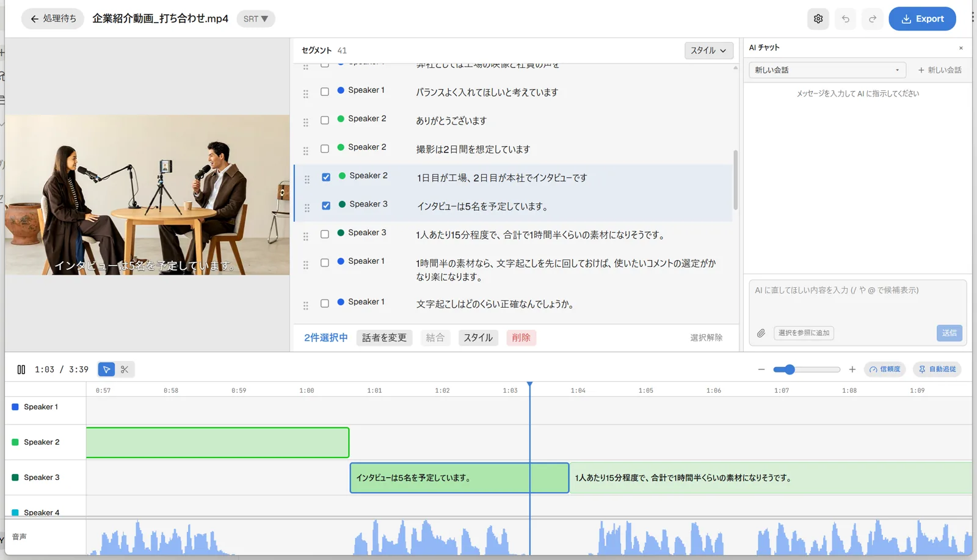Close the AI チャット panel
This screenshot has height=560, width=977.
point(961,48)
